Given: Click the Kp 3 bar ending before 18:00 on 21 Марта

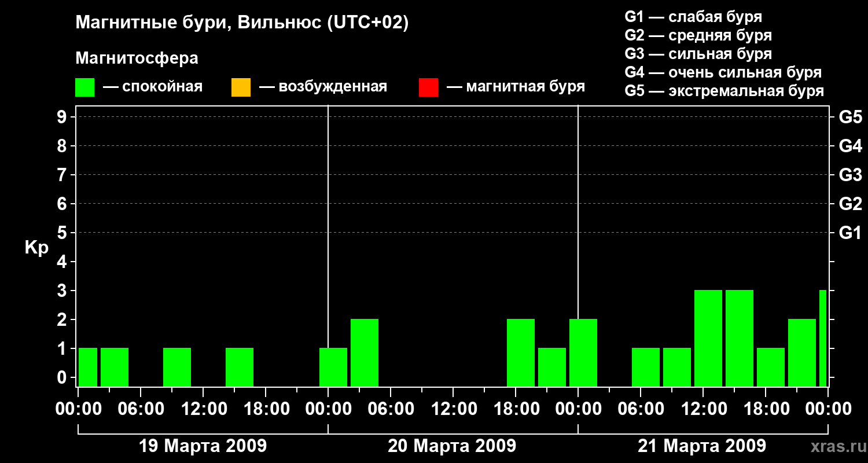Looking at the screenshot, I should pos(740,338).
